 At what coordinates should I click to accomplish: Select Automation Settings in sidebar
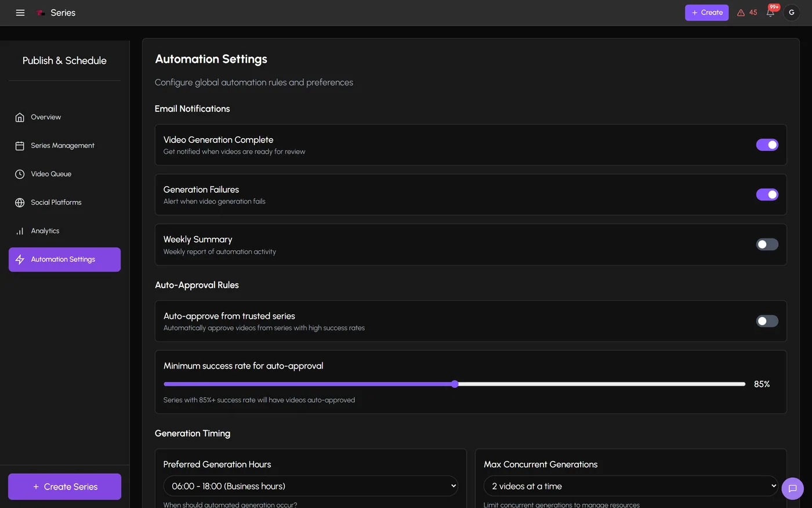click(x=64, y=260)
